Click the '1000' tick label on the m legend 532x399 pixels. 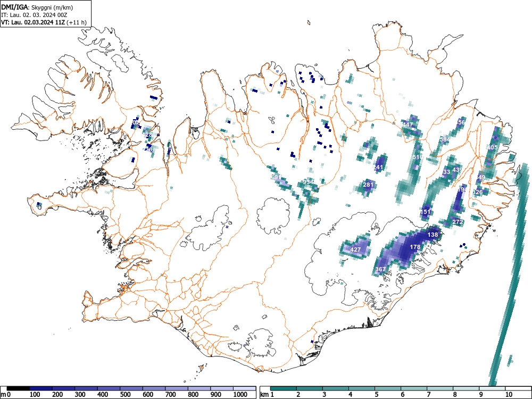point(240,395)
